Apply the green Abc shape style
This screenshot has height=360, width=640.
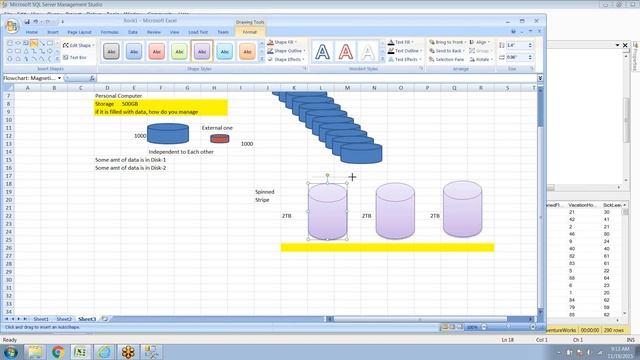coord(179,52)
